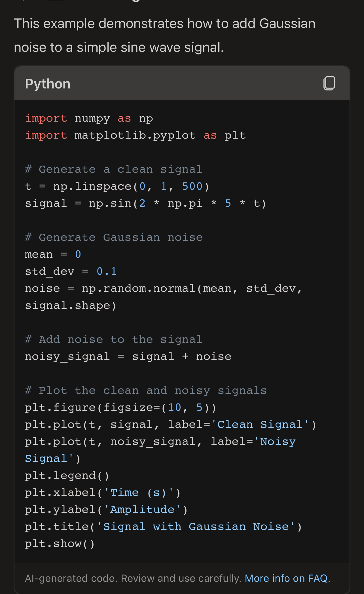364x594 pixels.
Task: Click the plt.legend() line
Action: pos(67,475)
